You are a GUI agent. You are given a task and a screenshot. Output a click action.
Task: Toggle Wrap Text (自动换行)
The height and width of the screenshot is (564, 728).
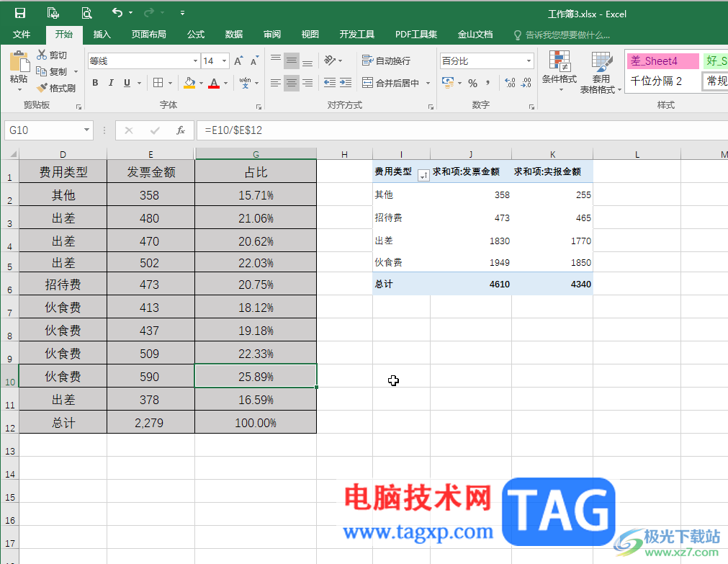click(x=386, y=61)
